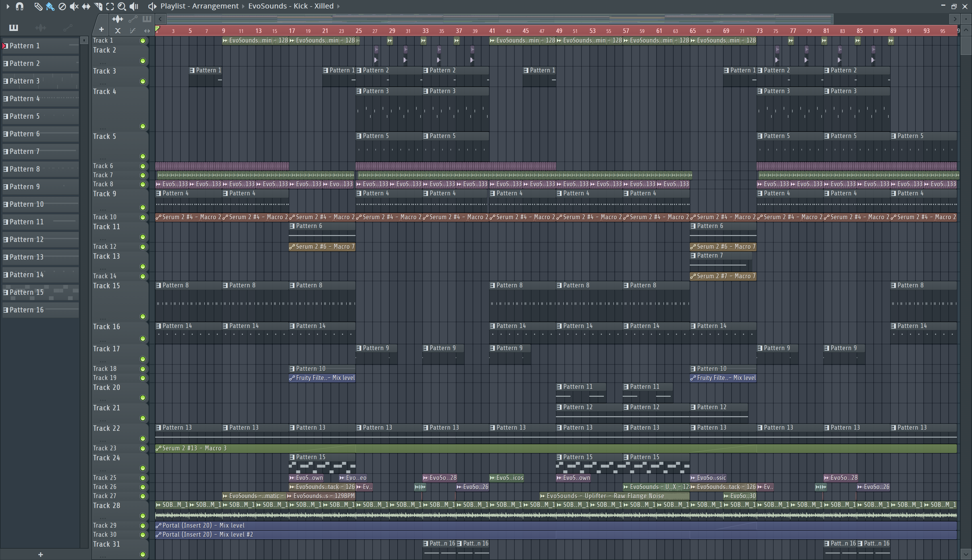
Task: Open Playlist - Arrangement dropdown
Action: coord(200,6)
